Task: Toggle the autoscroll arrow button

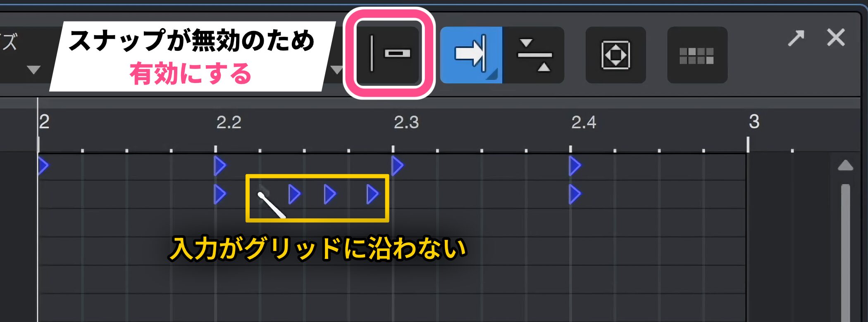Action: click(471, 55)
